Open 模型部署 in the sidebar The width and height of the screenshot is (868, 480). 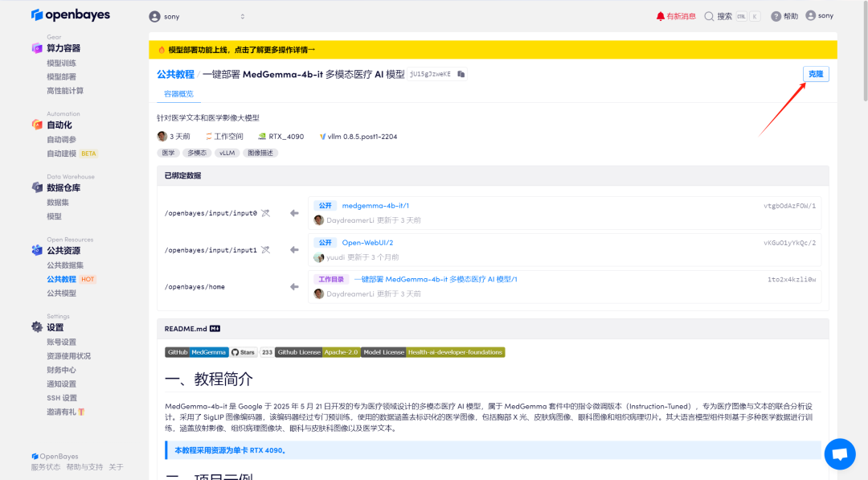pyautogui.click(x=61, y=77)
